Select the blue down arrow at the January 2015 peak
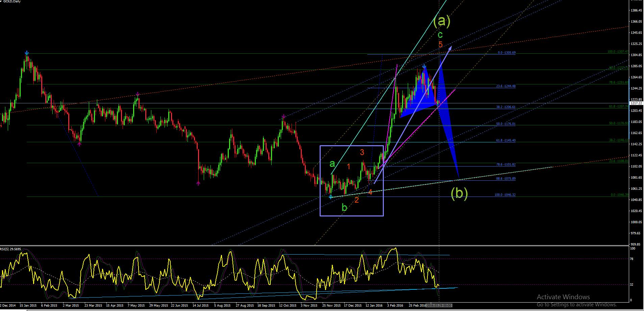This screenshot has height=311, width=644. pos(27,53)
